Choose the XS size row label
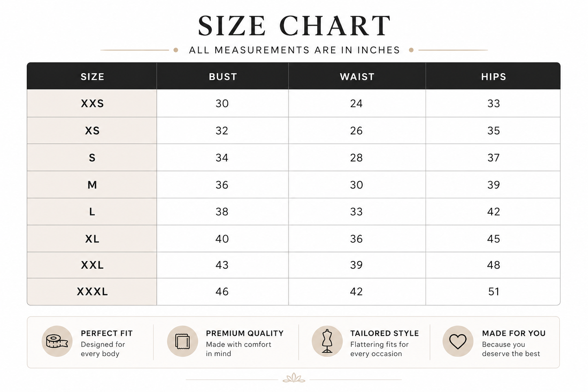588x392 pixels. [92, 131]
